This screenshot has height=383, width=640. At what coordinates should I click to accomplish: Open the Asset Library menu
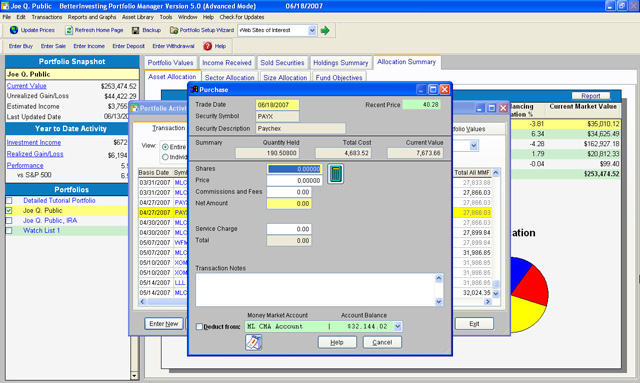point(138,17)
